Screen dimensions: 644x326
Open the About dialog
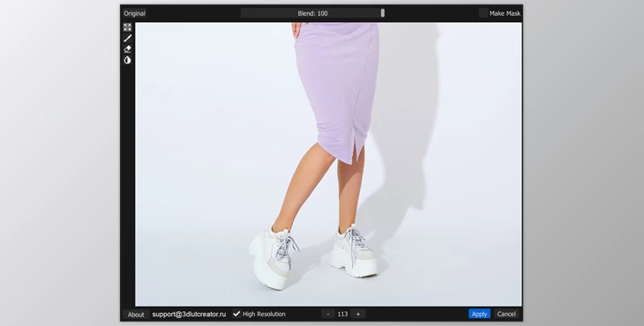[136, 315]
